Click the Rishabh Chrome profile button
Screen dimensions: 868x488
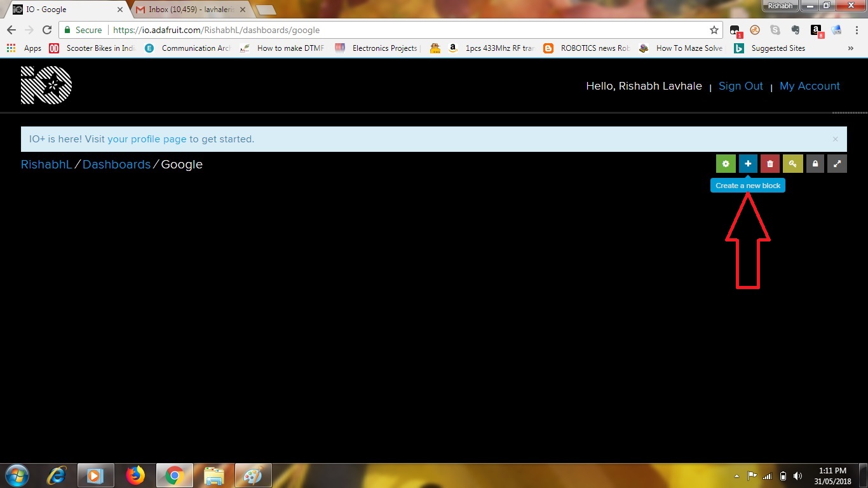[x=780, y=6]
